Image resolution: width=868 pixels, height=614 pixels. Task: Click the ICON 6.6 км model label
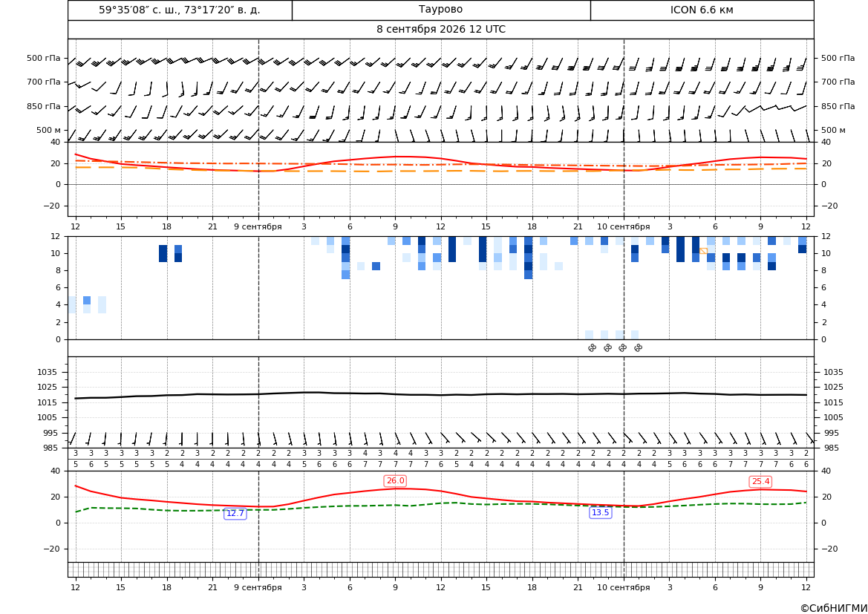click(x=702, y=10)
